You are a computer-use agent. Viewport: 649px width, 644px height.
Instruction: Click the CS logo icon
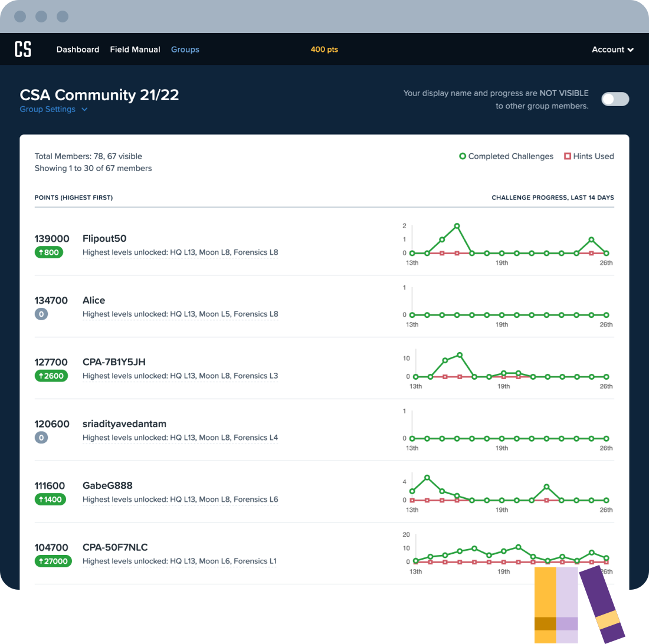click(23, 49)
